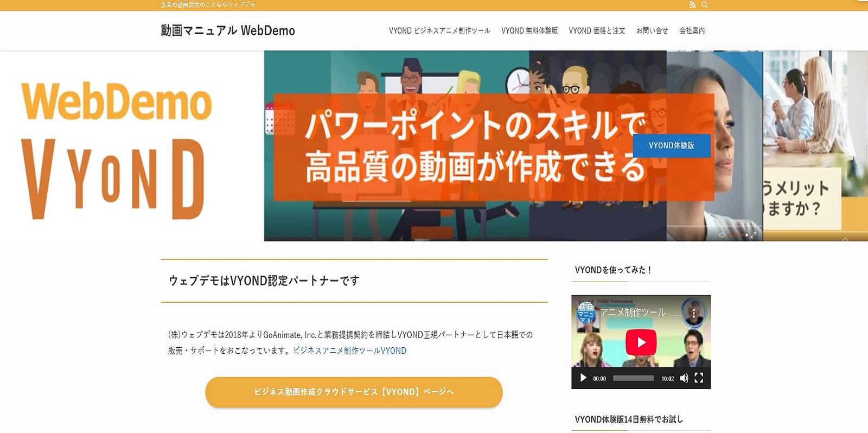The width and height of the screenshot is (868, 433).
Task: Click the VYONDを使ってみた！ heading
Action: (x=613, y=270)
